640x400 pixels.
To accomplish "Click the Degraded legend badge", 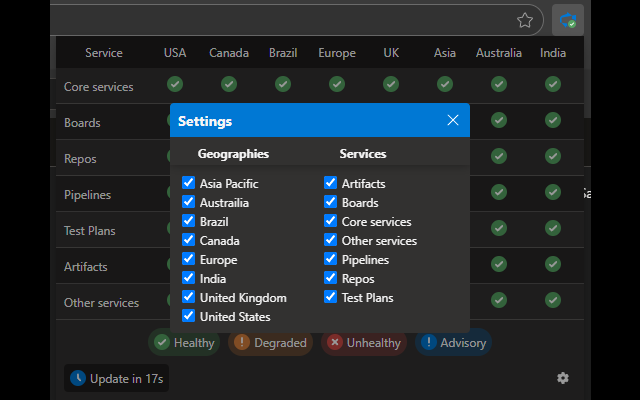I will click(x=270, y=343).
